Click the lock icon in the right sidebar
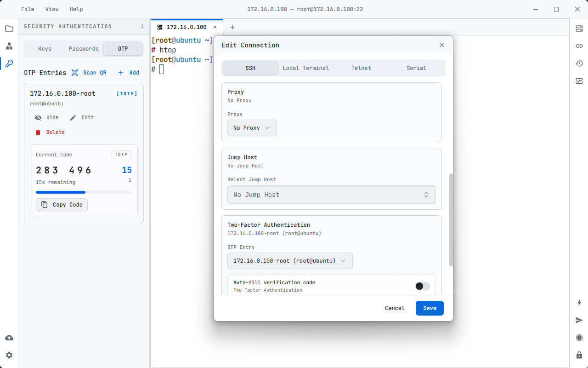Image resolution: width=588 pixels, height=368 pixels. (579, 355)
